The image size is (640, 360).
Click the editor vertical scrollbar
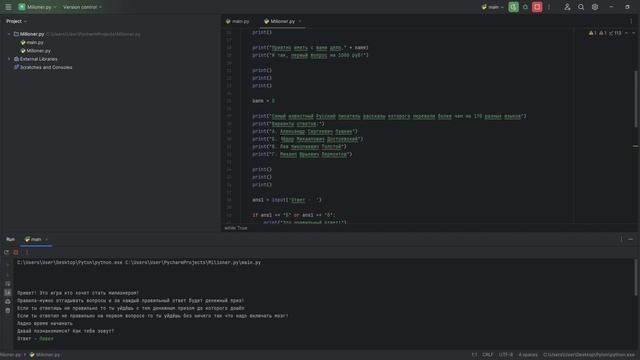point(636,98)
